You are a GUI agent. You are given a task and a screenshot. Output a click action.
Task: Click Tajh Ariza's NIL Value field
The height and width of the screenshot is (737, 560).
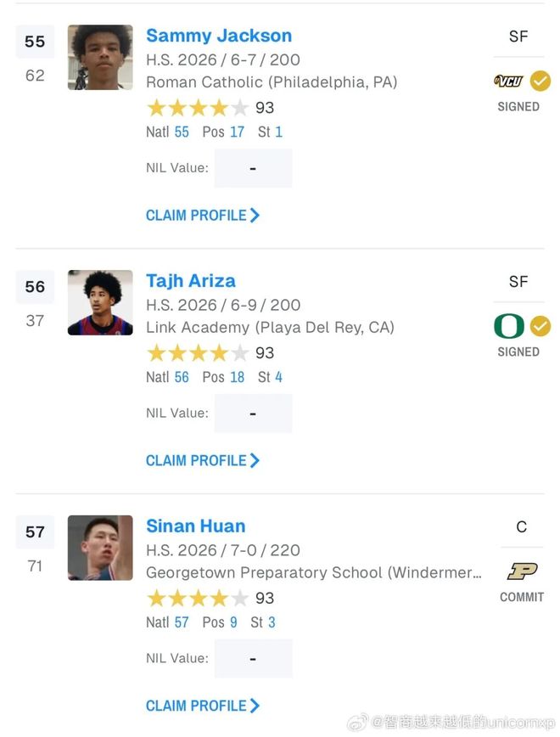tap(253, 414)
